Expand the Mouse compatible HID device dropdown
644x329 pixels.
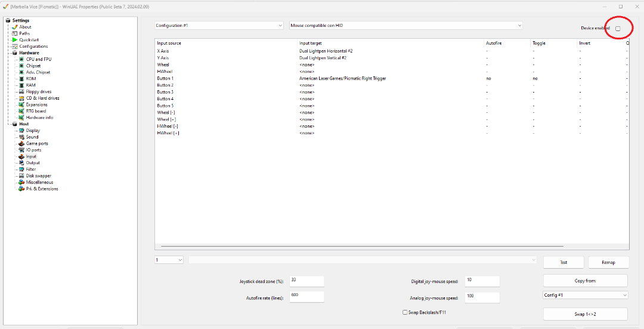[x=405, y=26]
